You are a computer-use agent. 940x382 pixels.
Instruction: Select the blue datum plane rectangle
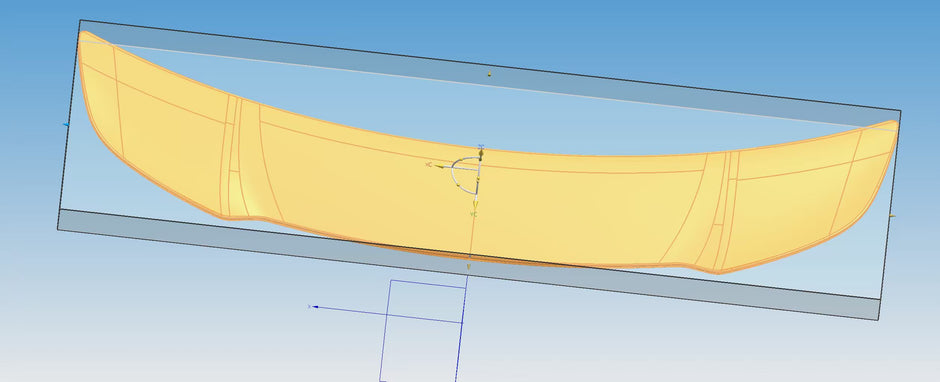tap(423, 330)
